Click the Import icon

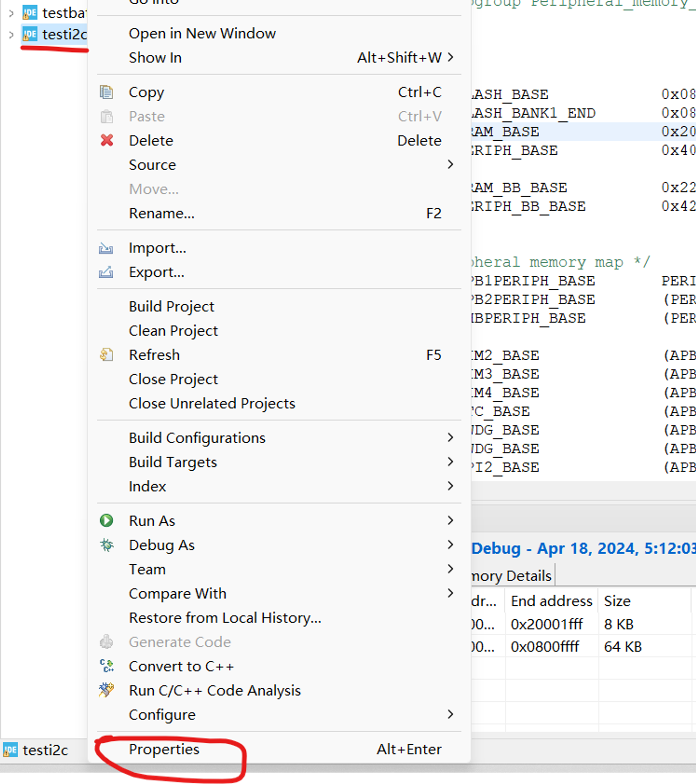click(x=106, y=248)
